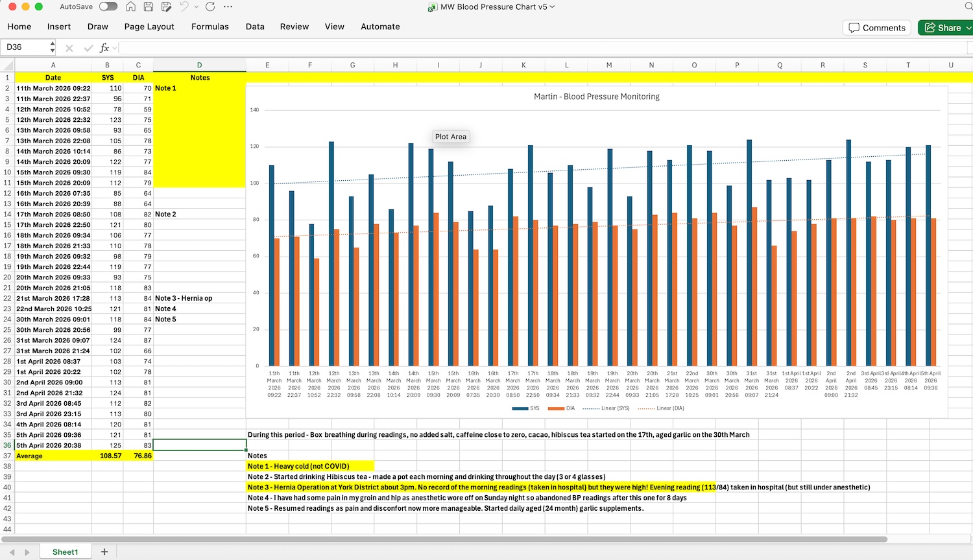Click the Save As icon with pencil

pyautogui.click(x=167, y=6)
